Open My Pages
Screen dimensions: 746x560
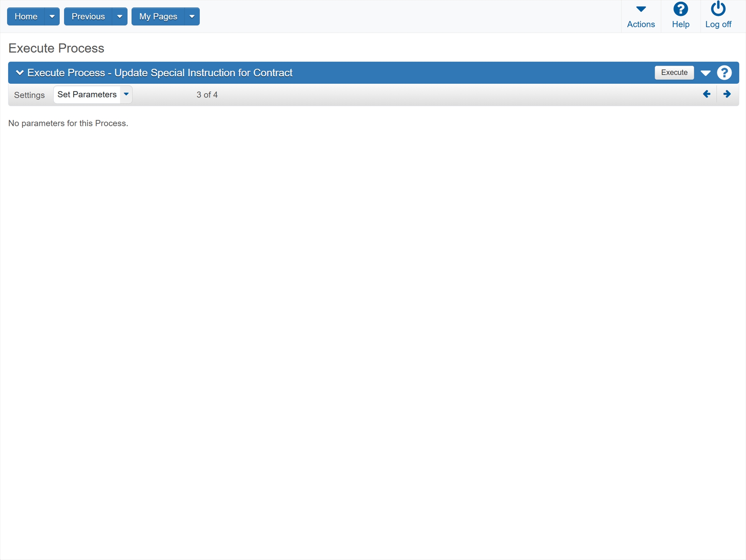[158, 16]
